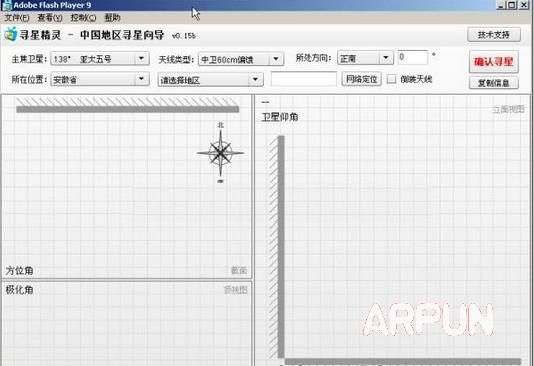Click the 极化角 label

pos(19,290)
